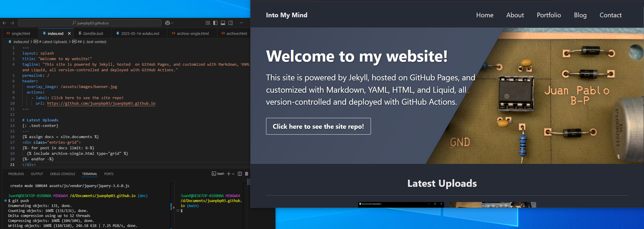
Task: Click the '$ git push' terminal line
Action: [18, 201]
